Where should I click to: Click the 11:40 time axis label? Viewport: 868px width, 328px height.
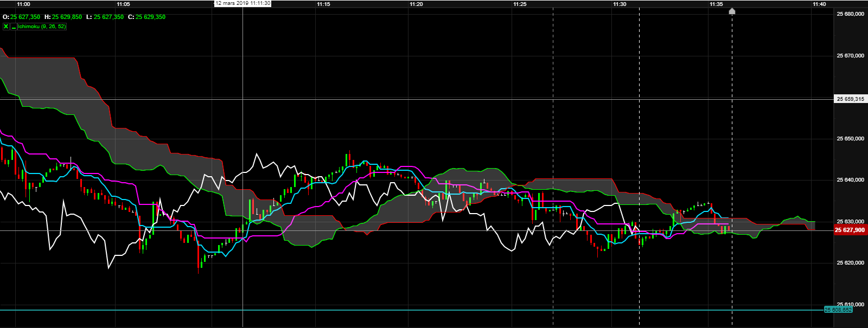click(x=819, y=4)
